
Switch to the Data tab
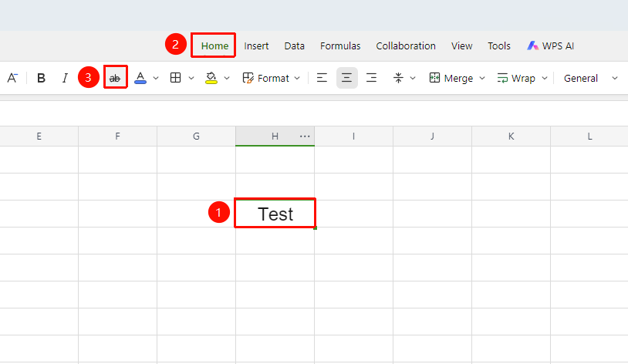(x=295, y=46)
